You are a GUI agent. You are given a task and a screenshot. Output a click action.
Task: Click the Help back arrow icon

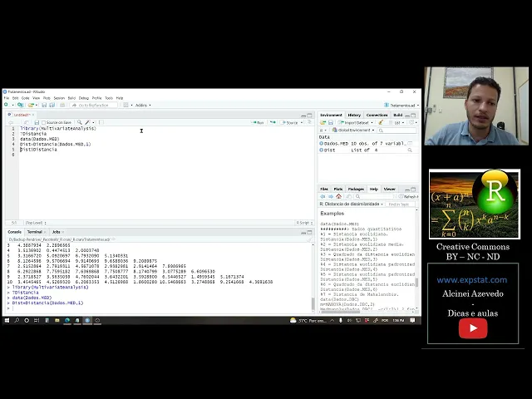(x=323, y=196)
